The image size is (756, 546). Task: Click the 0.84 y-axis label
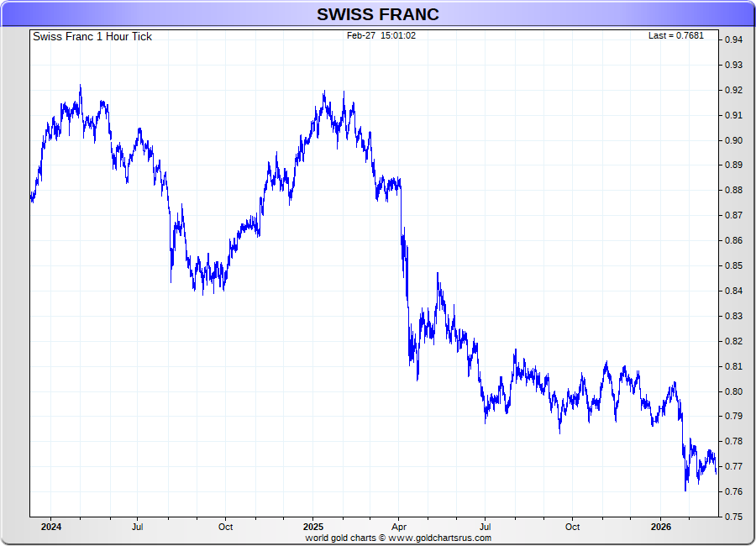[734, 291]
